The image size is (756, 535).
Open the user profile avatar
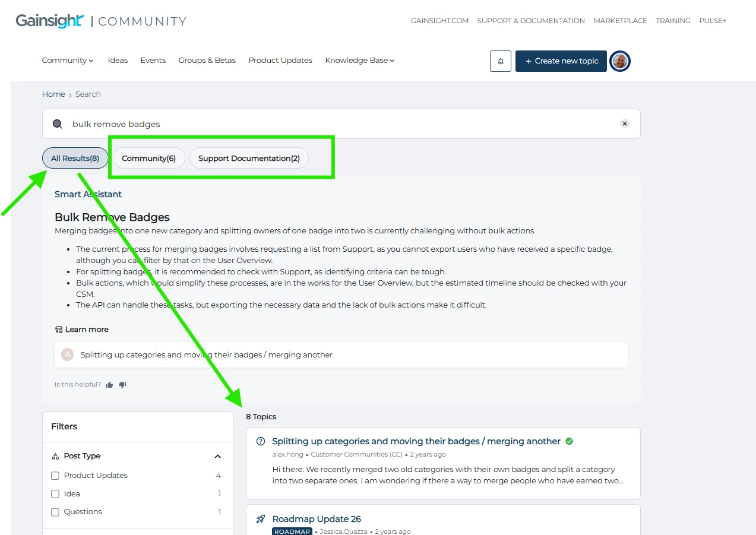tap(620, 61)
